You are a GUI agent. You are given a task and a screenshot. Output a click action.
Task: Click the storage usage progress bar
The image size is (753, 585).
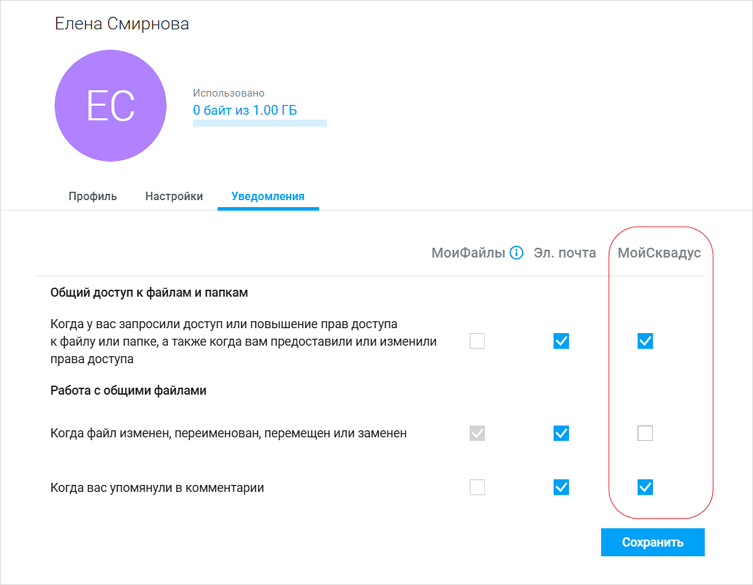coord(260,123)
